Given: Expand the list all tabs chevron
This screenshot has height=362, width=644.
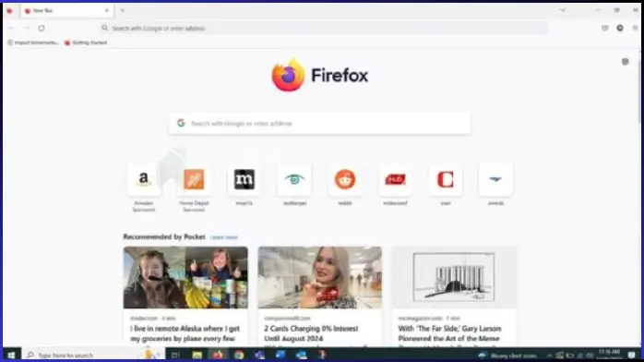Looking at the screenshot, I should [563, 10].
